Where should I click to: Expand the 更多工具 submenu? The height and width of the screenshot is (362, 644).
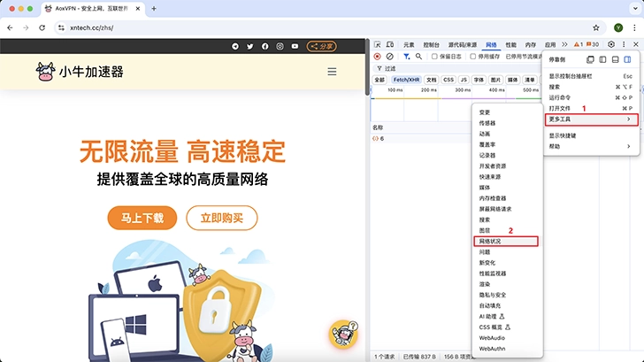[592, 119]
